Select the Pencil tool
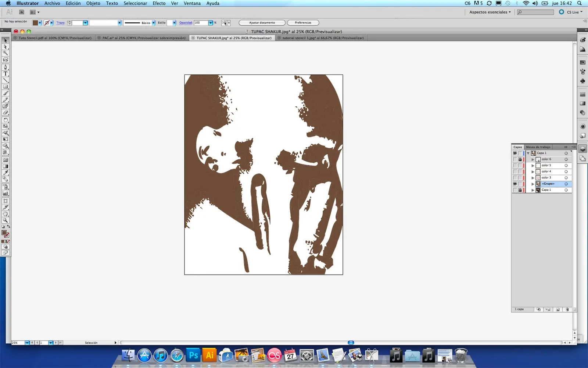The width and height of the screenshot is (588, 368). tap(6, 100)
